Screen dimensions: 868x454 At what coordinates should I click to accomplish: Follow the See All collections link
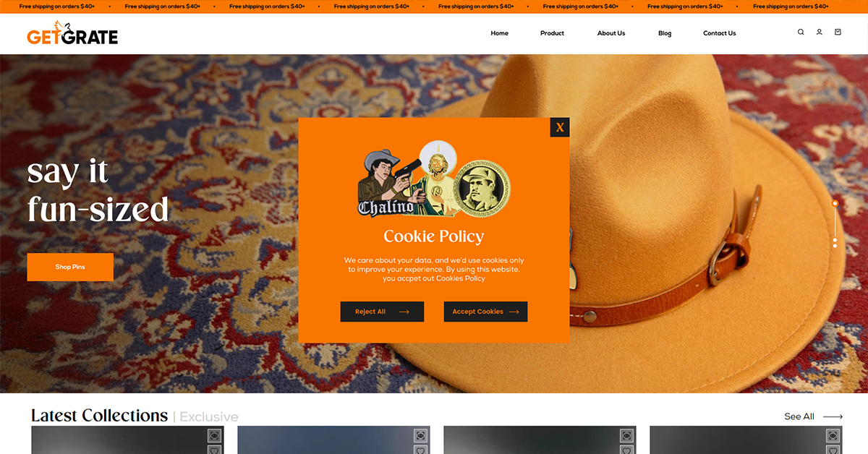813,416
